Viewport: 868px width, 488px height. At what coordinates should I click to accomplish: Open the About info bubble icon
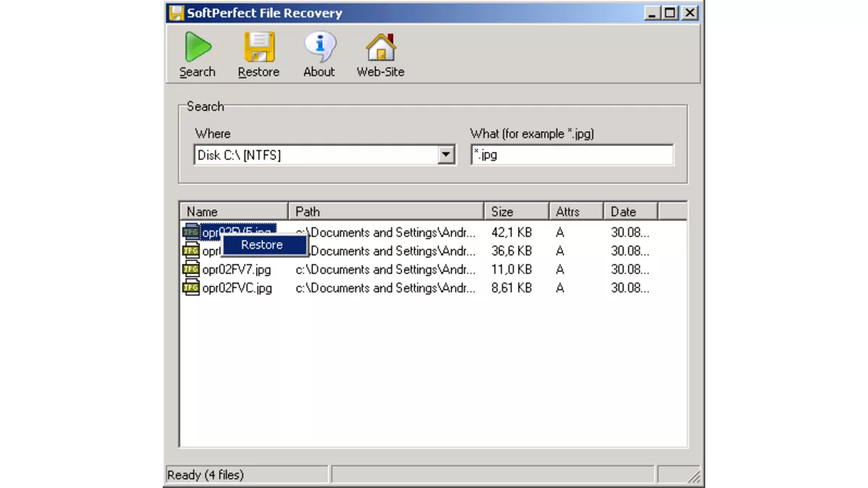[319, 48]
